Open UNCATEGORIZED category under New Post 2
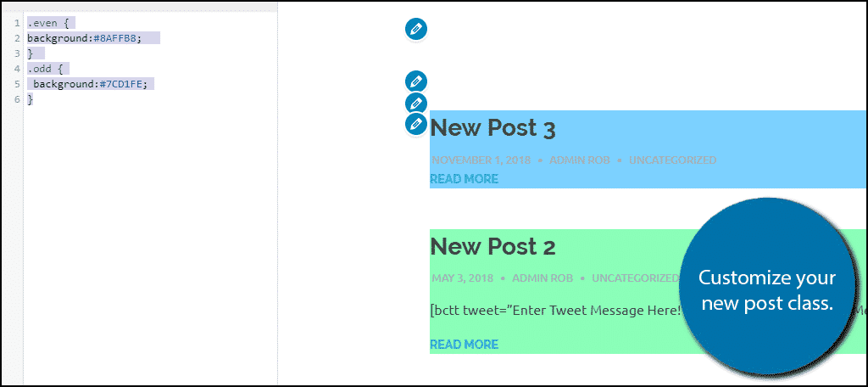 pos(636,278)
